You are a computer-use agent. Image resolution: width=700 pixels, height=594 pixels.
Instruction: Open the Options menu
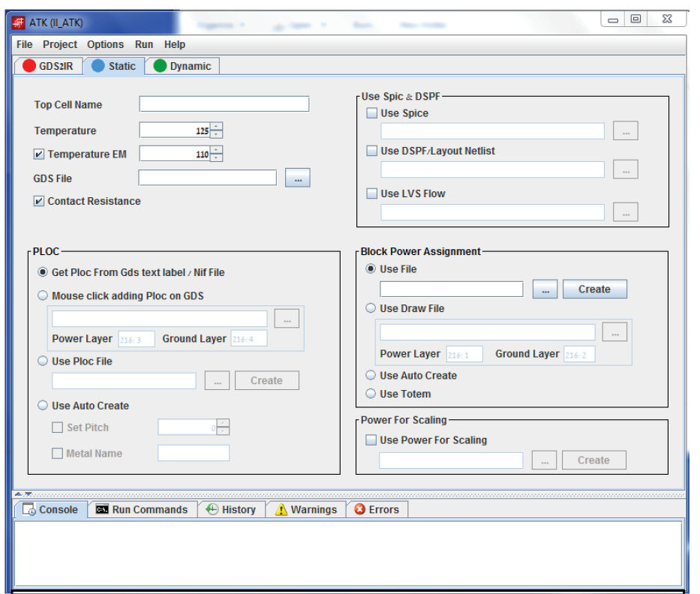tap(105, 44)
